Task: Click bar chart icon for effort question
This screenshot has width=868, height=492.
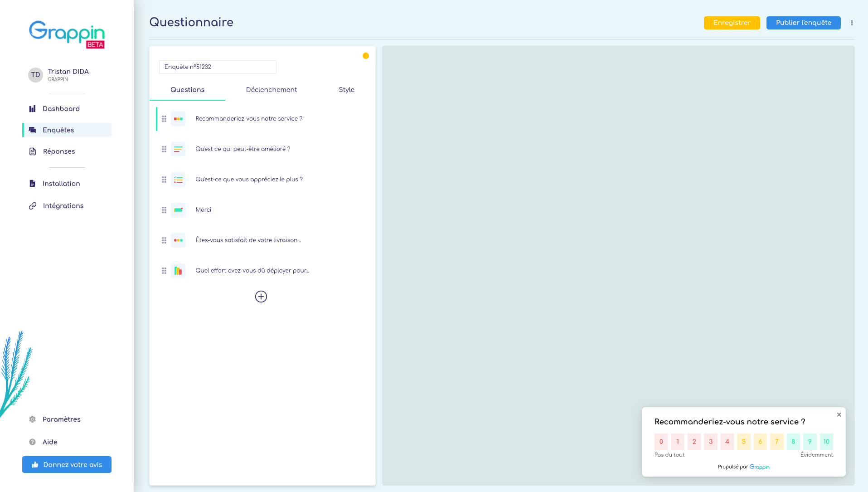Action: coord(178,271)
